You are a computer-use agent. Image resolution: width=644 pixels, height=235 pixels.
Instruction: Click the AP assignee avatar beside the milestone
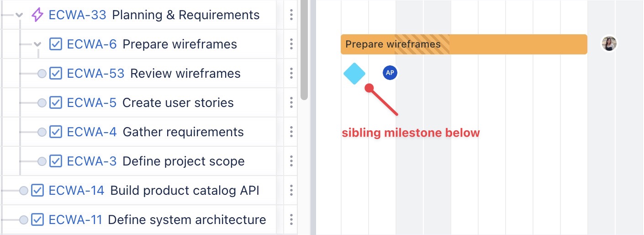(x=390, y=73)
